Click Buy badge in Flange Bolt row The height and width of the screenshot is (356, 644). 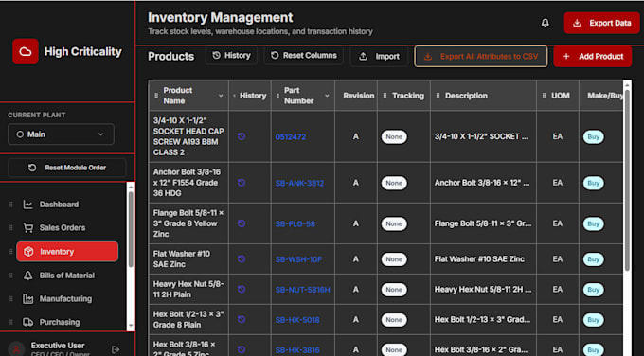[x=594, y=223]
